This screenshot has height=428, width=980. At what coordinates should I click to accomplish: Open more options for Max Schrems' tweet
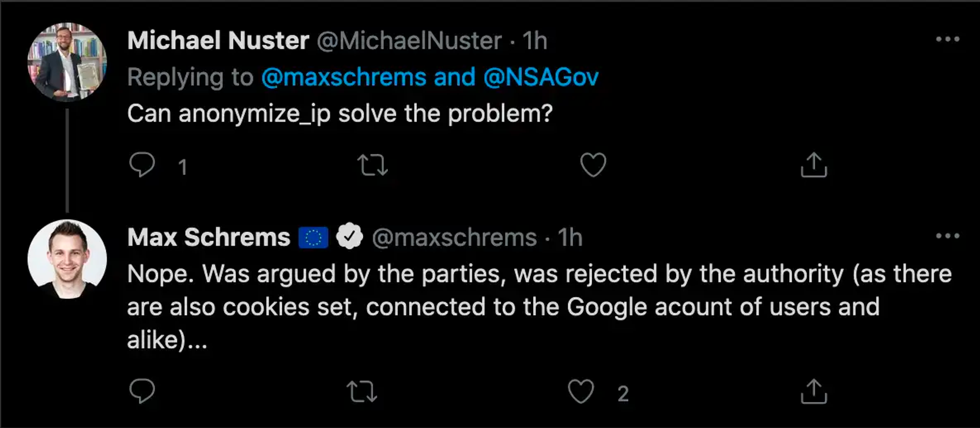(947, 236)
